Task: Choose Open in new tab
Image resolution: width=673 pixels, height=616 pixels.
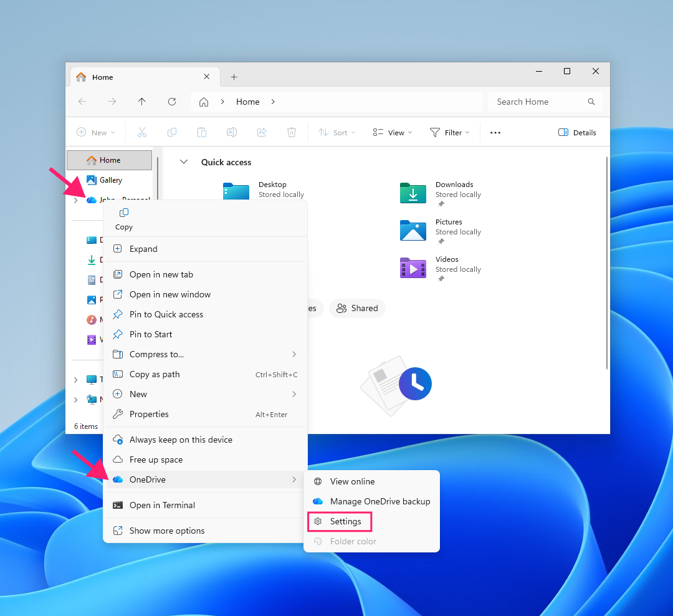Action: [x=205, y=274]
